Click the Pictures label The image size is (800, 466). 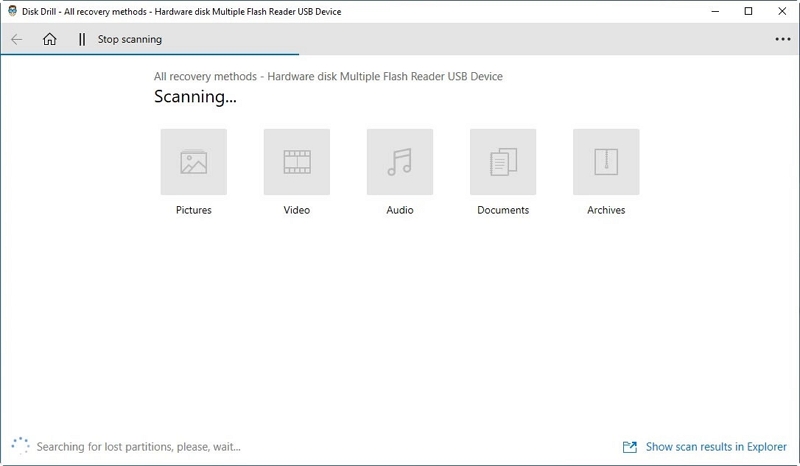[194, 210]
